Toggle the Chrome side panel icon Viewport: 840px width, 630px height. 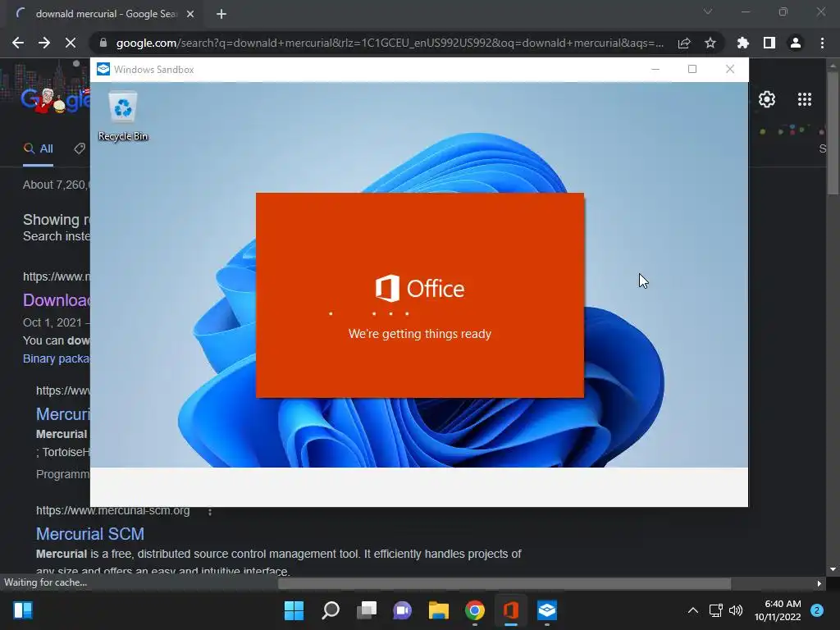coord(769,43)
